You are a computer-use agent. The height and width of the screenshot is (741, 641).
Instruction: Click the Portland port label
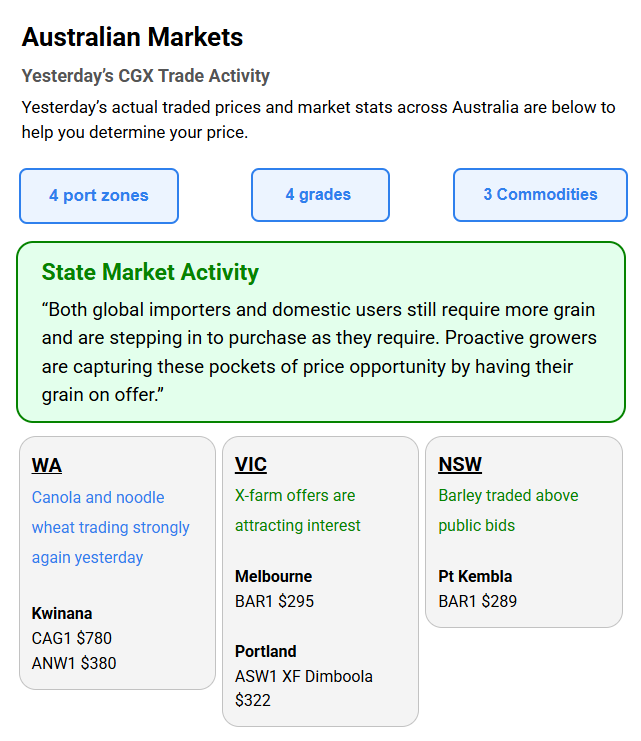[x=265, y=651]
